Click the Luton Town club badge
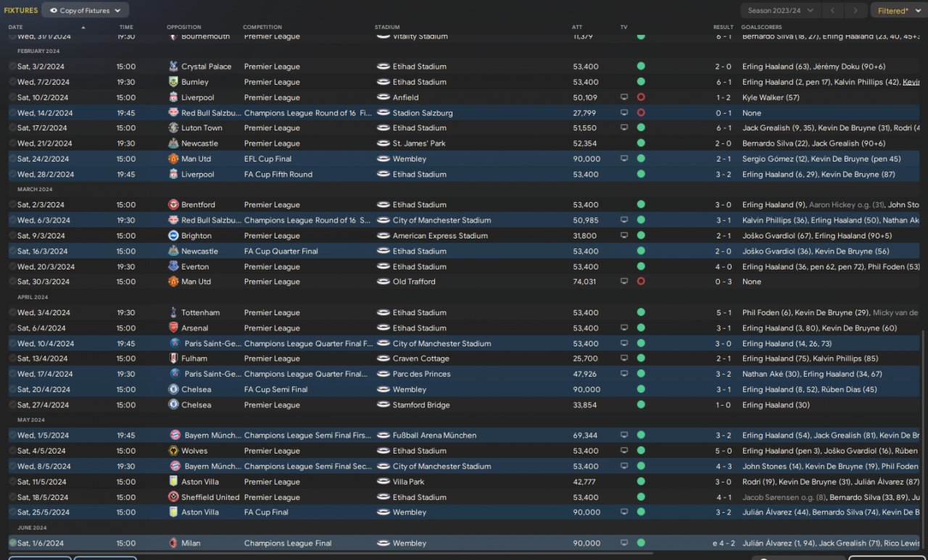928x560 pixels. (x=173, y=128)
